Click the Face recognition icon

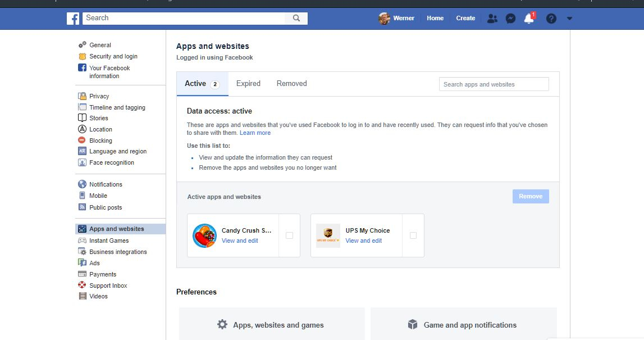(82, 162)
